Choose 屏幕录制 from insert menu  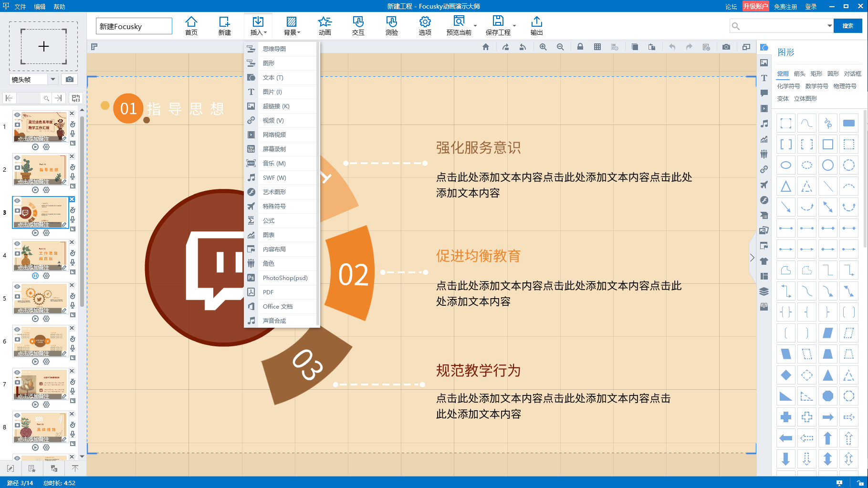[281, 149]
